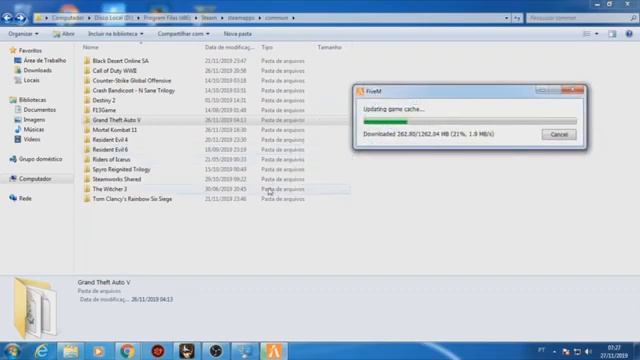Image resolution: width=640 pixels, height=360 pixels.
Task: Click the FiveM download progress bar
Action: [x=470, y=121]
